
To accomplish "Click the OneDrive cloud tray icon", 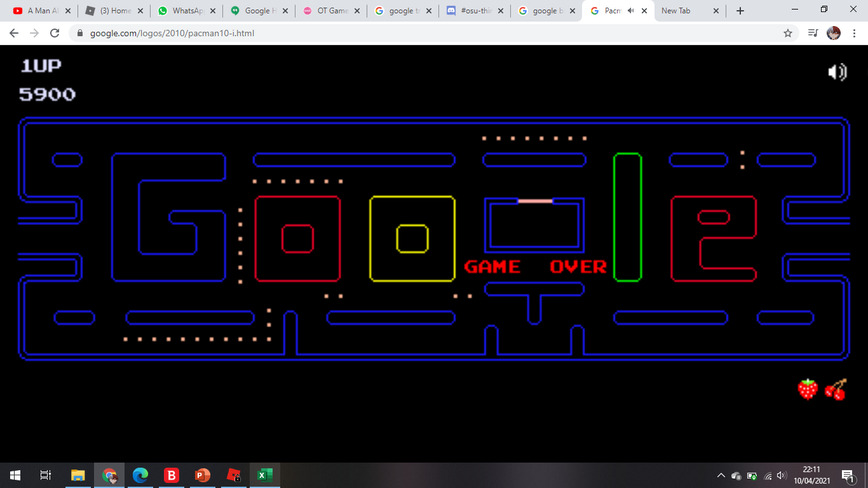I will [x=736, y=475].
